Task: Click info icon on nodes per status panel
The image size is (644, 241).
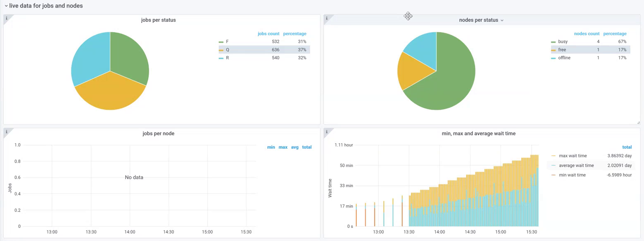Action: 326,18
